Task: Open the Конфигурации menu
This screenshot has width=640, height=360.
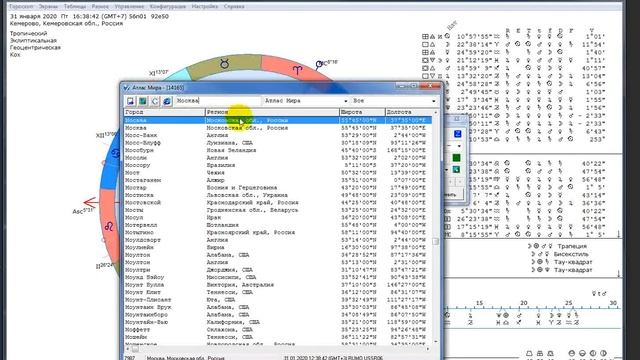Action: click(167, 7)
